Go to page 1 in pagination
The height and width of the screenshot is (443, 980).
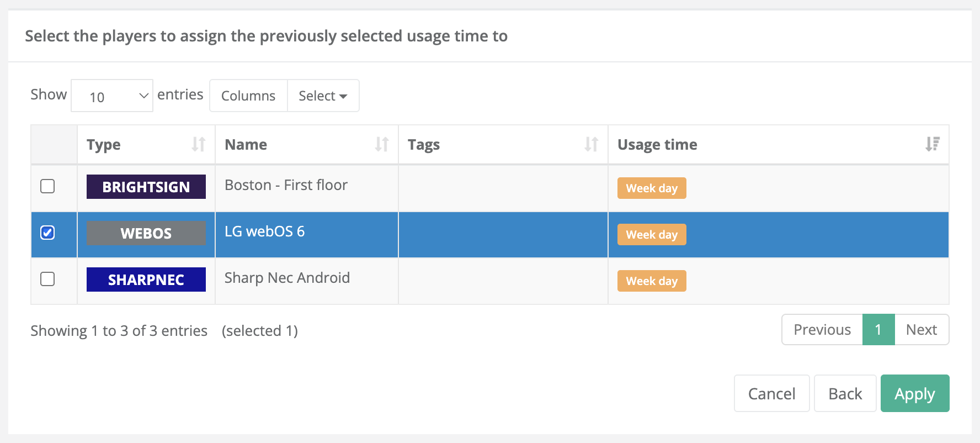click(878, 330)
